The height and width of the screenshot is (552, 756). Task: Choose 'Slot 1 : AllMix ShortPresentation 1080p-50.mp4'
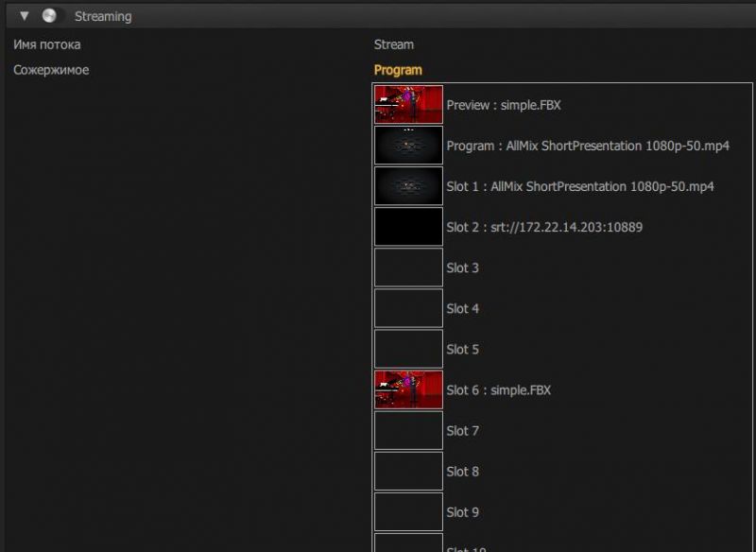point(580,186)
